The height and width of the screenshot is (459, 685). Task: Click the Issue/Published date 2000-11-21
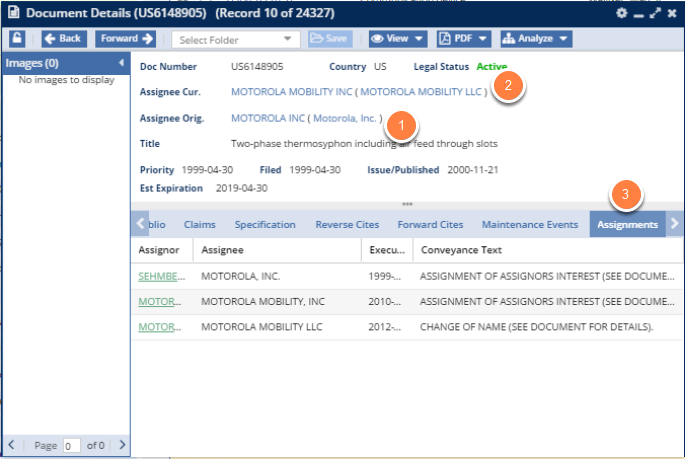(x=473, y=170)
